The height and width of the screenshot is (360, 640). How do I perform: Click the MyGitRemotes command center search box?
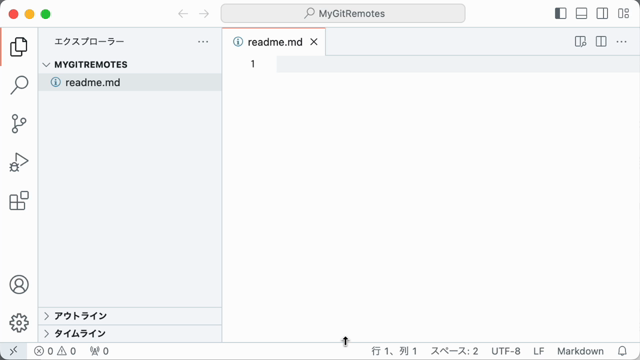[343, 13]
